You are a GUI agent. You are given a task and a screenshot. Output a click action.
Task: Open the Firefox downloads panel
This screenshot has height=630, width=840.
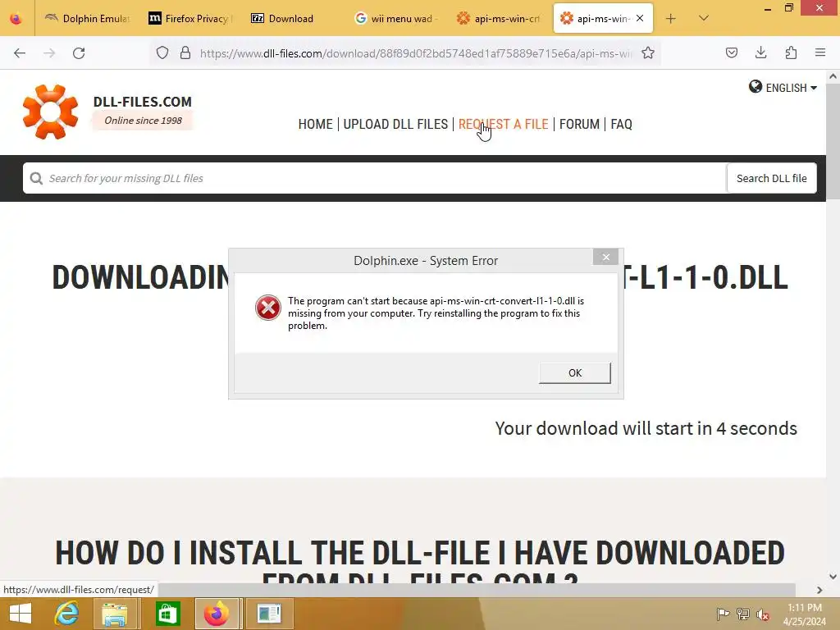click(x=760, y=52)
